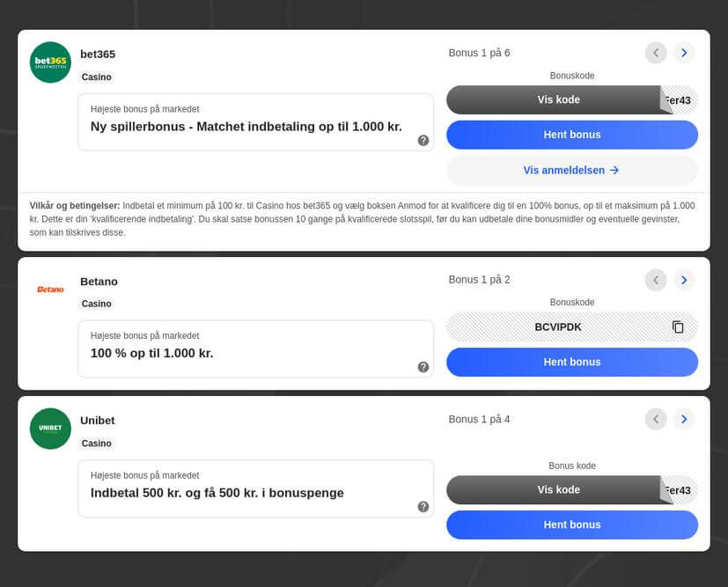Show next bet365 bonus
Screen dimensions: 728x587
point(684,53)
